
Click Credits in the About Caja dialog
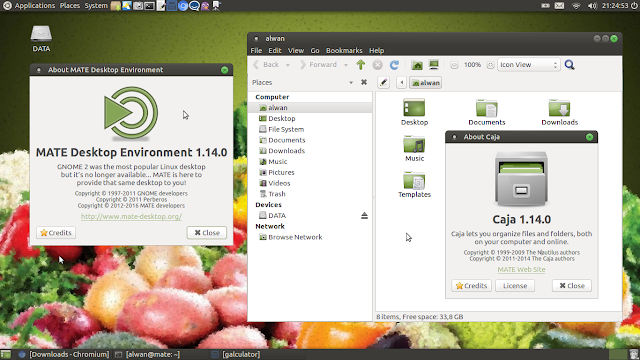click(x=471, y=286)
